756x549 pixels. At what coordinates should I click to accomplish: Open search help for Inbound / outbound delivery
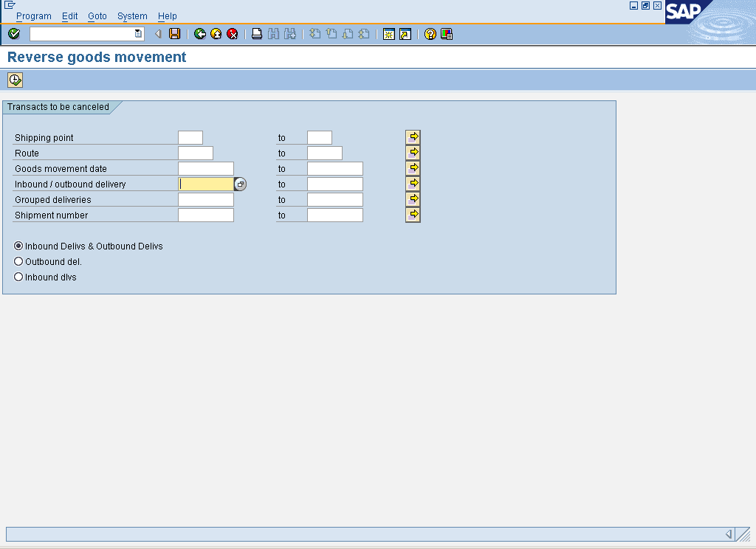pyautogui.click(x=240, y=184)
